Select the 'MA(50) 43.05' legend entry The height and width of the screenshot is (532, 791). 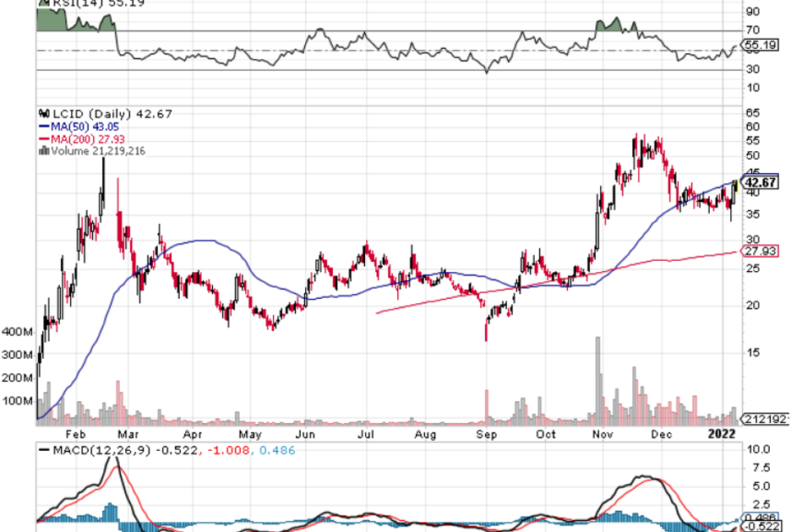pyautogui.click(x=85, y=127)
